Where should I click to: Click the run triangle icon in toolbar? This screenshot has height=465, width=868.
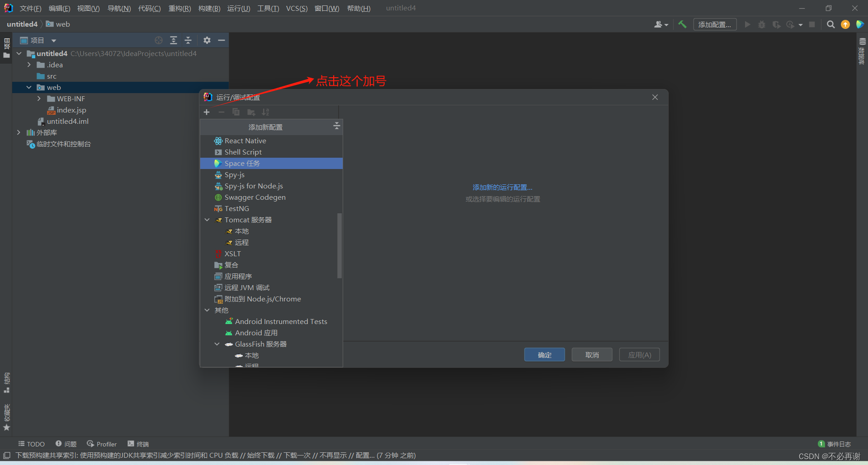pos(747,24)
